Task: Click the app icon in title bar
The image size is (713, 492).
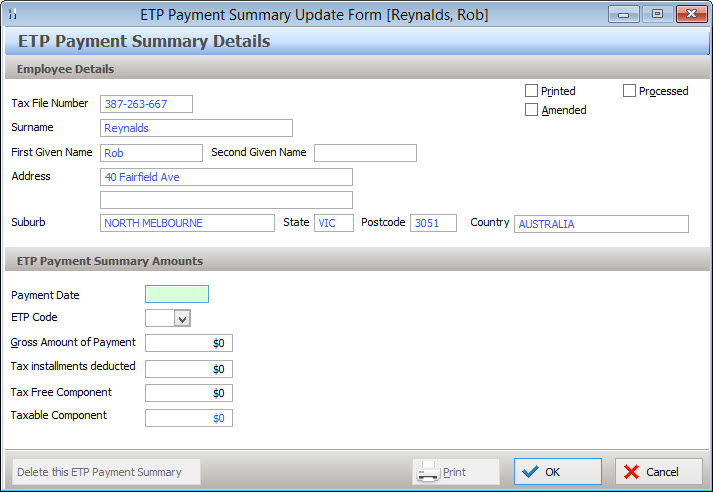Action: (x=13, y=14)
